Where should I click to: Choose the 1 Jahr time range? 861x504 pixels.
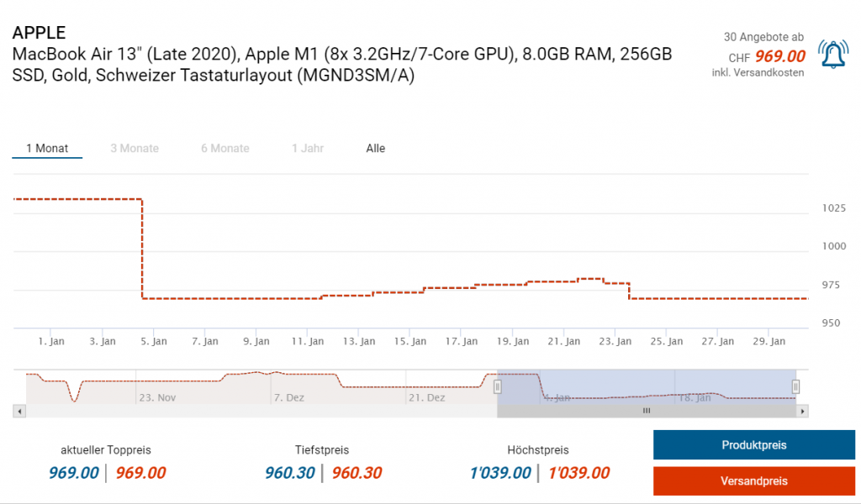(308, 149)
